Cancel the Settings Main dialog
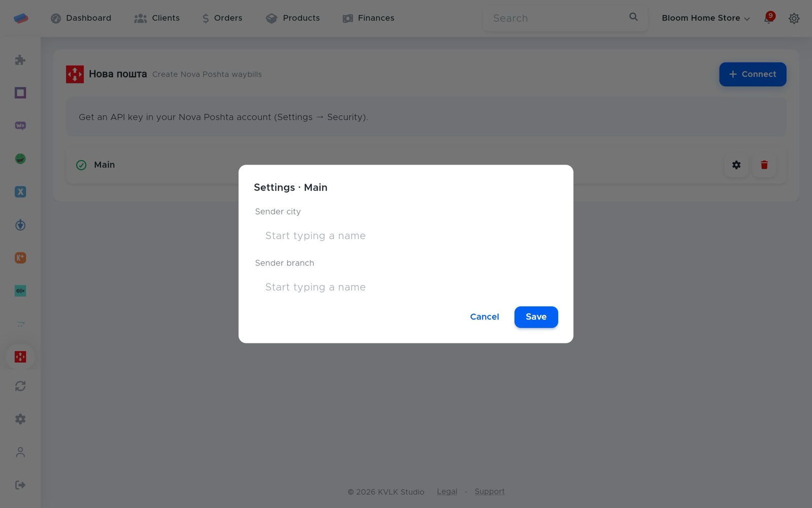The width and height of the screenshot is (812, 508). coord(485,317)
